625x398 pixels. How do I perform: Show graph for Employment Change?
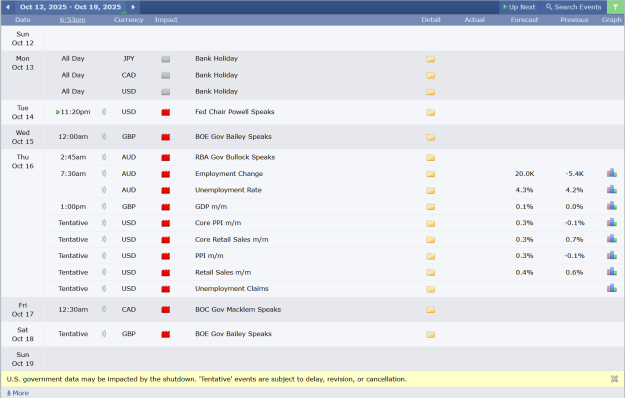(x=612, y=173)
